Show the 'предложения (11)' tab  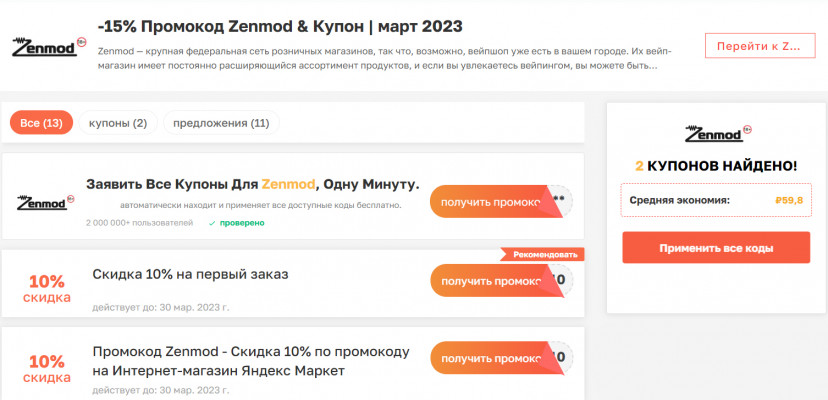click(221, 123)
